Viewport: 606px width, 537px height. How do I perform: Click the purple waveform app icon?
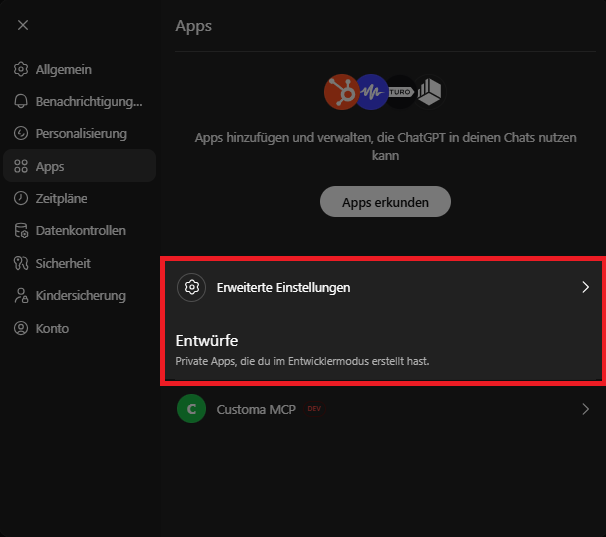[371, 93]
